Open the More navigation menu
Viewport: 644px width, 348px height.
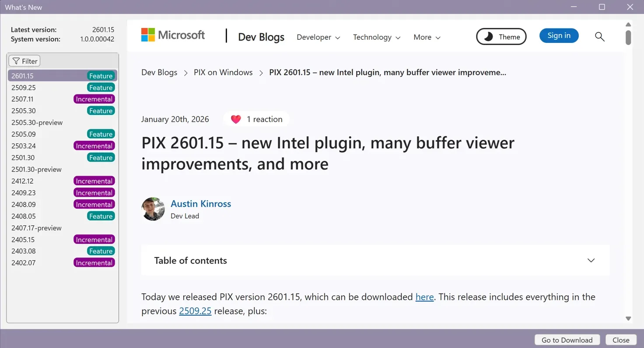point(426,38)
